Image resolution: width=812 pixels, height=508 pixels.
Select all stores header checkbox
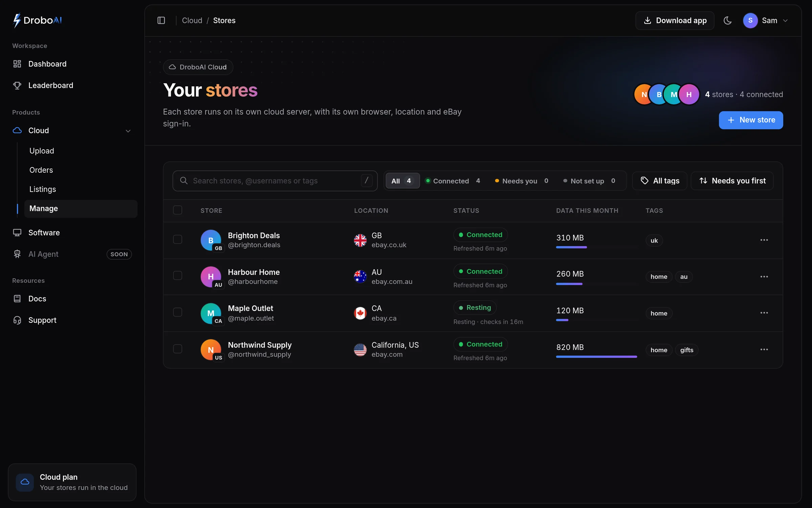[x=178, y=210]
